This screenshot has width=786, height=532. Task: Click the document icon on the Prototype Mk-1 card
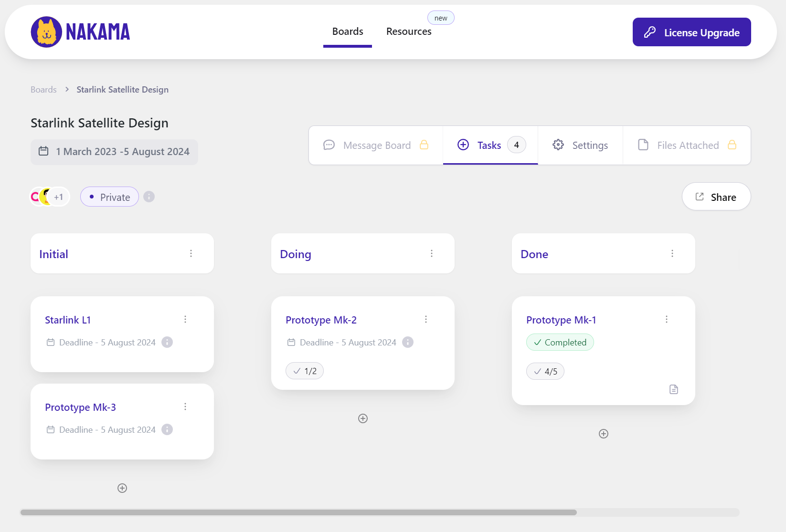tap(674, 389)
